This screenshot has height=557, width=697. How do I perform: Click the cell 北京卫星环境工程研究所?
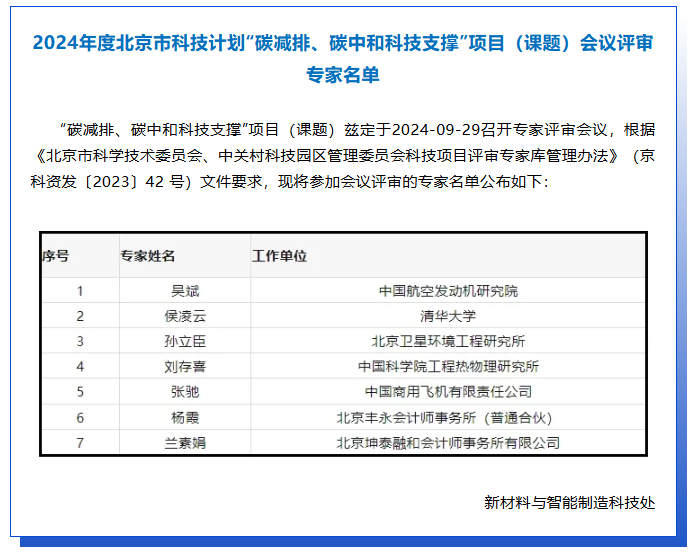pyautogui.click(x=448, y=341)
